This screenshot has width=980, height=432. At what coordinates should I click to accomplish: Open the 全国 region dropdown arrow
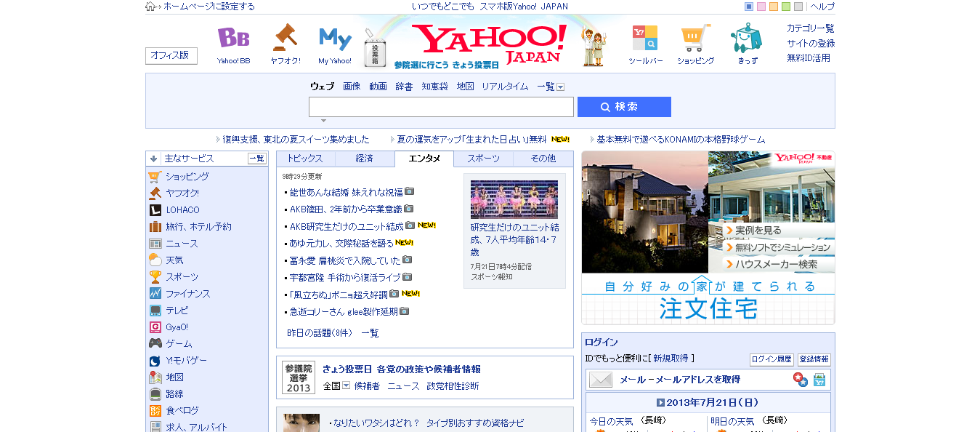347,386
